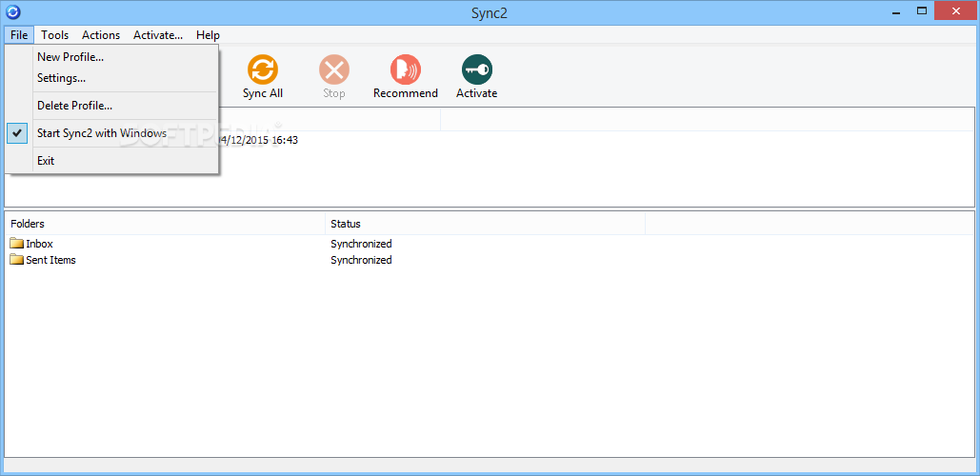Click the Activate key icon

click(477, 69)
